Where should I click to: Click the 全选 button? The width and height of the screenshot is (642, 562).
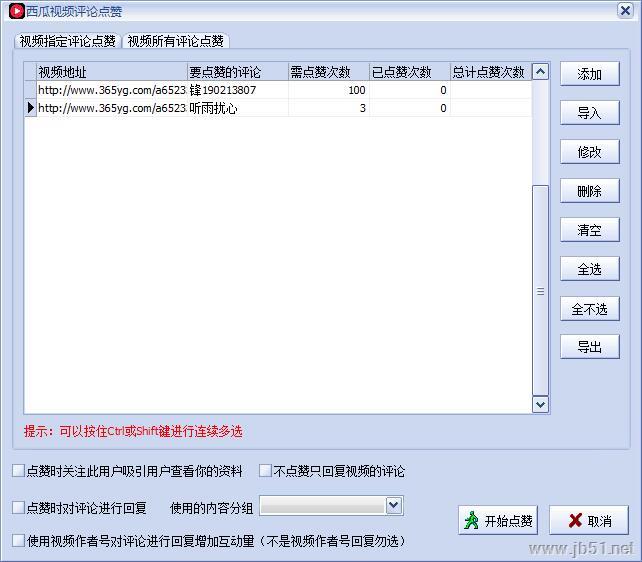590,269
